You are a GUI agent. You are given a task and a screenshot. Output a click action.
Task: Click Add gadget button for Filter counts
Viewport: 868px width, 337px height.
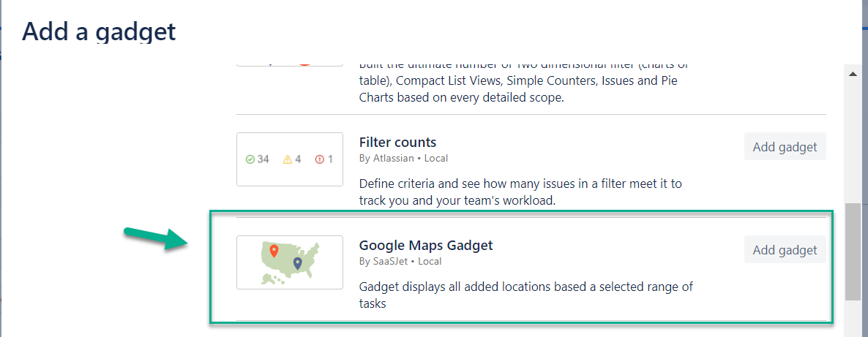tap(785, 147)
